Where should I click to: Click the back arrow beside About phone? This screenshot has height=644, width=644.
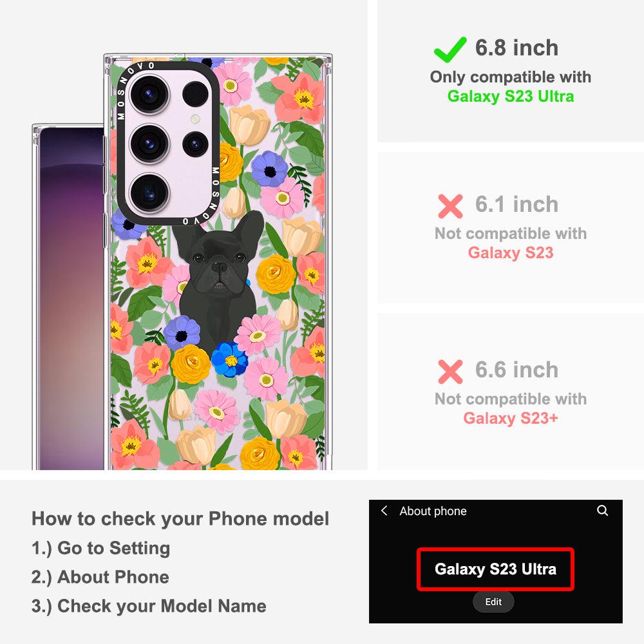point(384,511)
